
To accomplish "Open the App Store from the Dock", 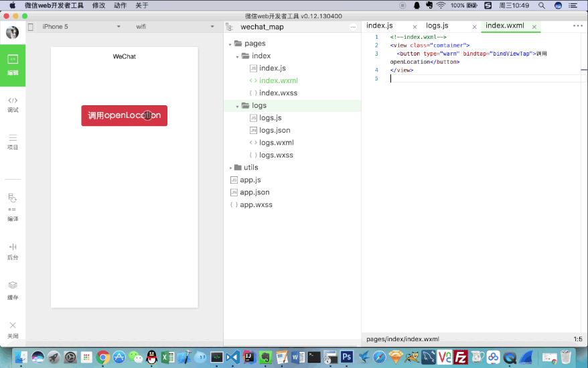I will click(x=119, y=357).
